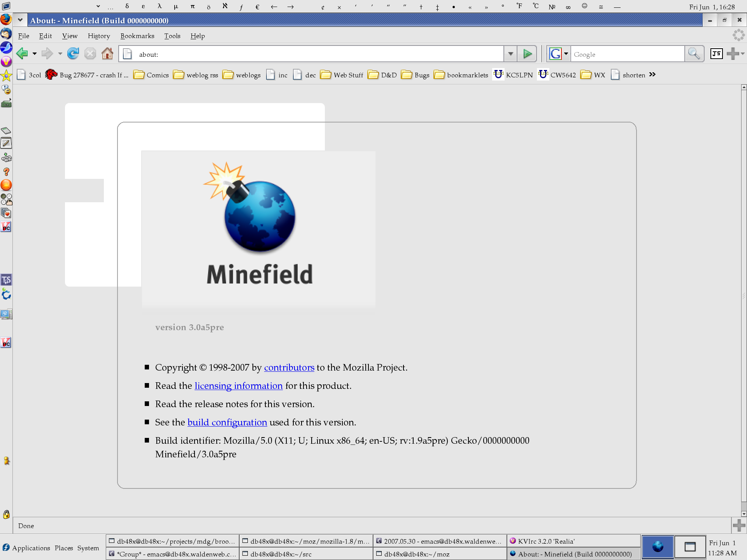747x560 pixels.
Task: Click the vertical scrollbar up arrow
Action: (744, 87)
